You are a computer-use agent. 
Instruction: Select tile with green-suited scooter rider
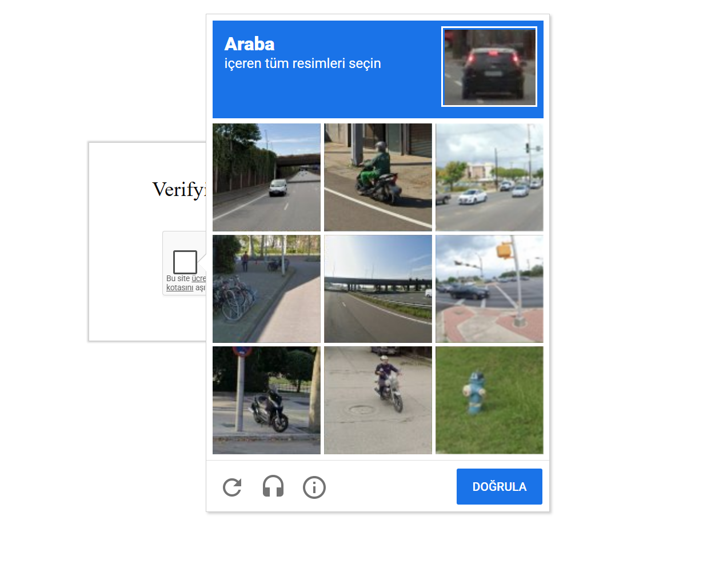pos(378,177)
